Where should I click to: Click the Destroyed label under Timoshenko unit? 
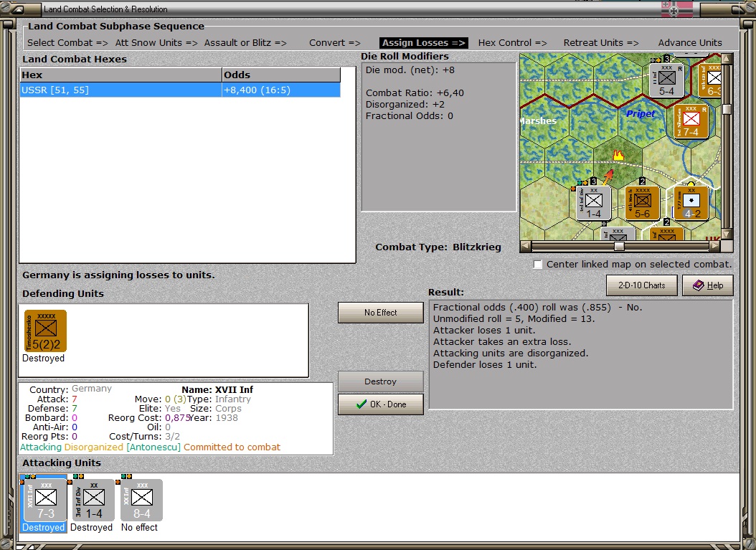(x=43, y=358)
